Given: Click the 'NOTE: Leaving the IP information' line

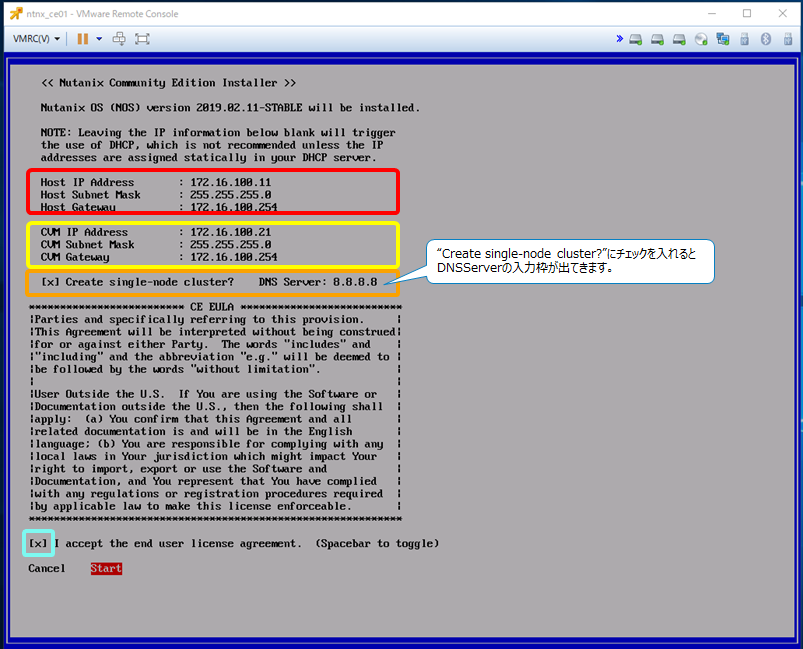Looking at the screenshot, I should click(x=218, y=133).
